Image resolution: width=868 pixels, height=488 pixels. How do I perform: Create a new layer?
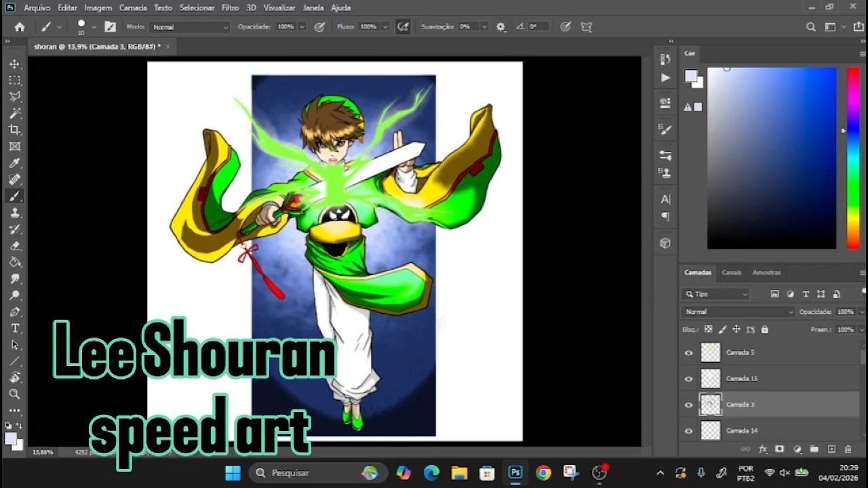pos(831,449)
